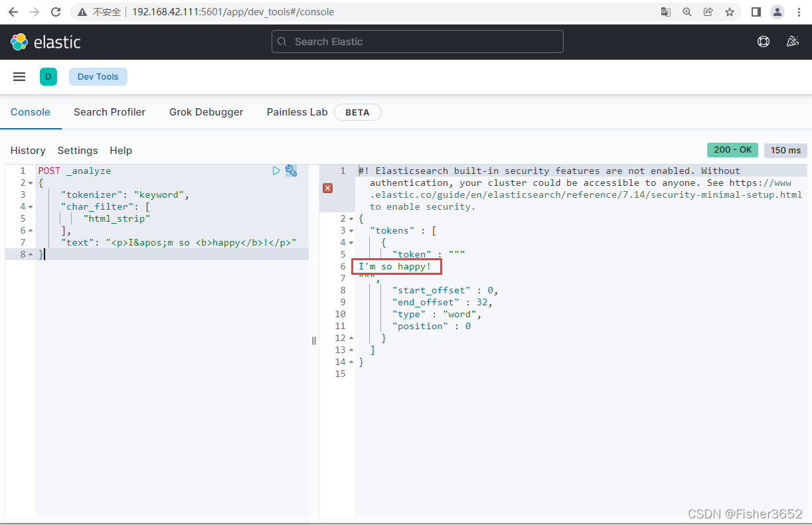Click the "html_strip" filter value
The image size is (812, 525).
click(x=117, y=218)
